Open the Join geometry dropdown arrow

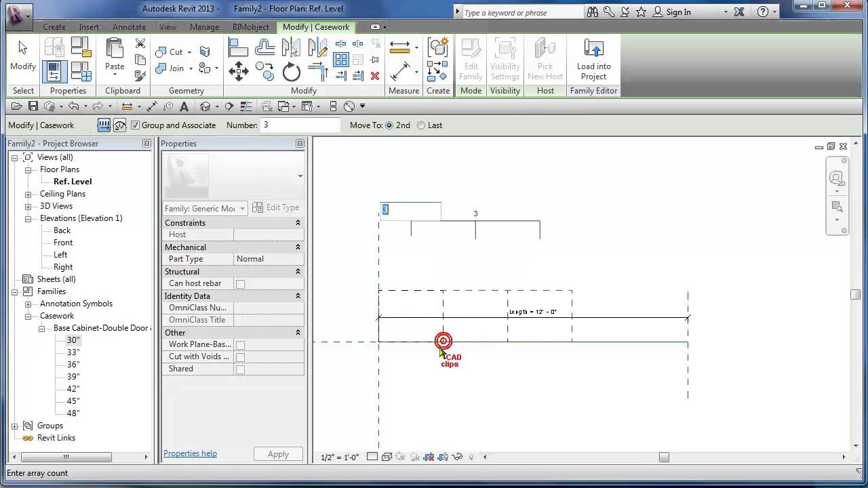(191, 68)
